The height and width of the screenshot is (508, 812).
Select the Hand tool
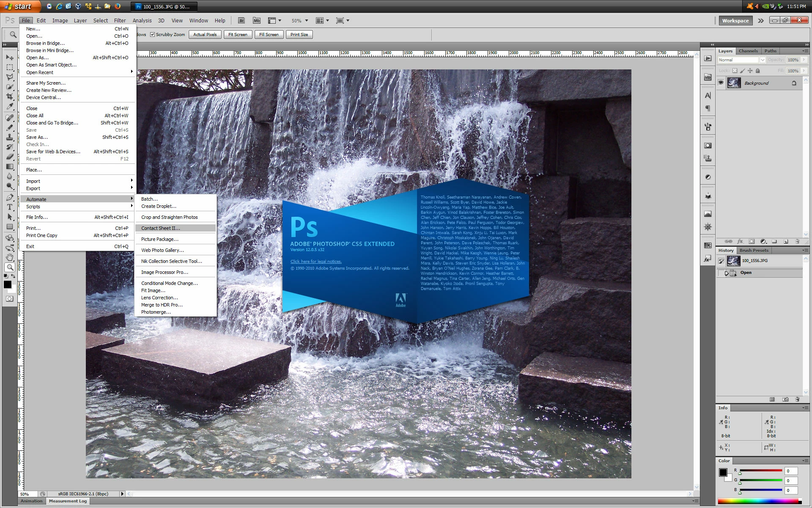click(10, 257)
